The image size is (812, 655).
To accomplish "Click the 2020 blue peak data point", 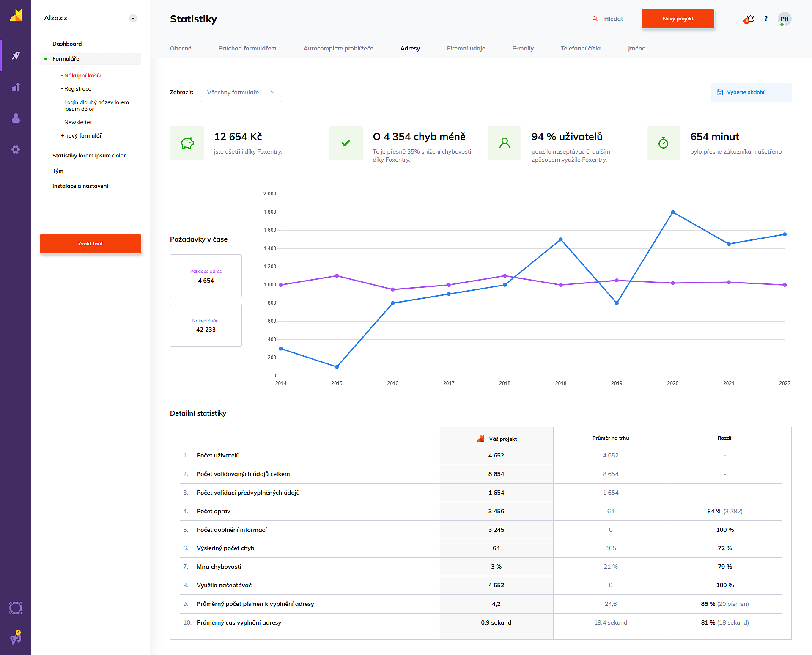I will coord(672,212).
